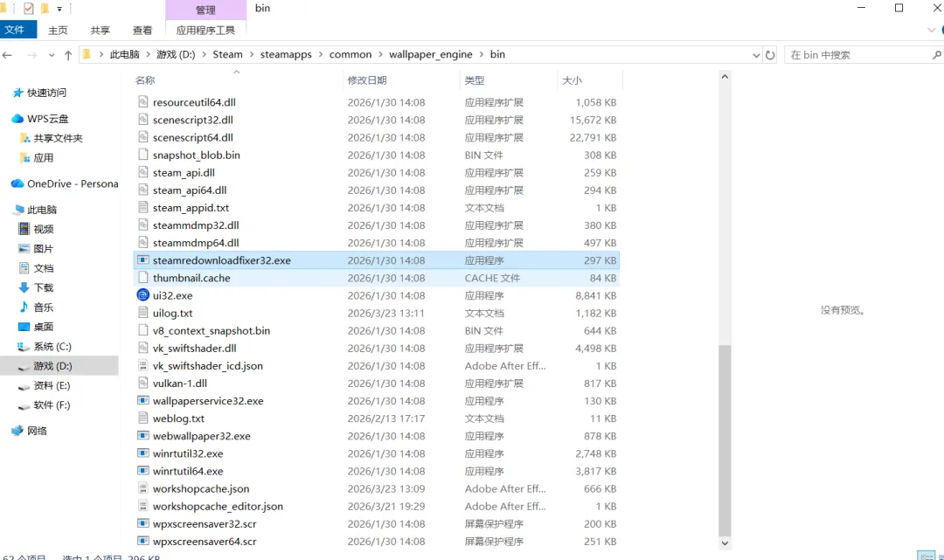Click the file list scrollbar down arrow
This screenshot has width=944, height=560.
point(725,543)
